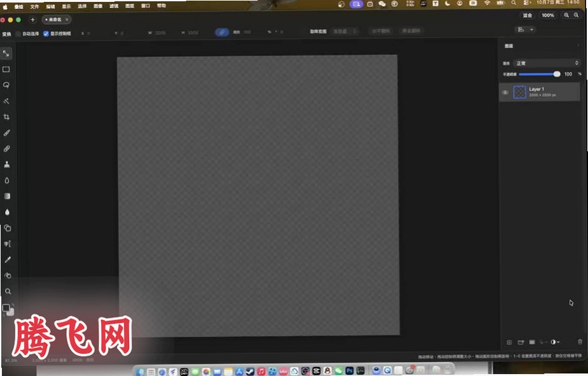Select the Zoom magnifier tool in toolbar
Screen dimensions: 588x376
8,291
